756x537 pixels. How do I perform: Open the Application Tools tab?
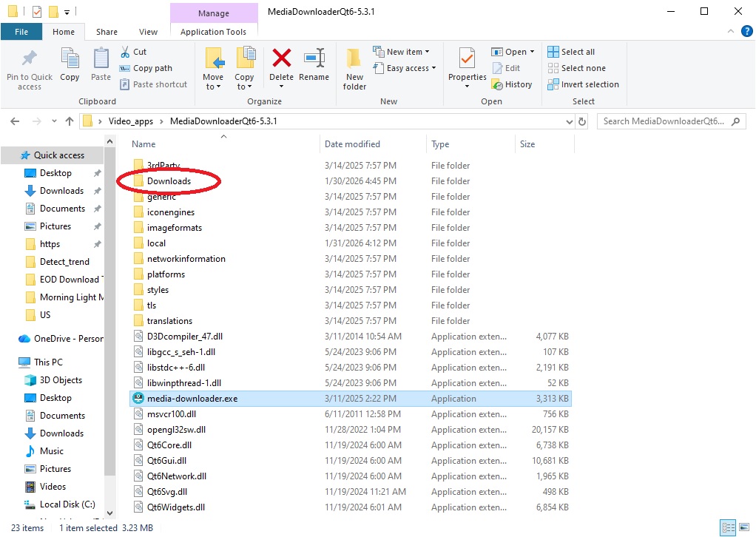pos(213,32)
